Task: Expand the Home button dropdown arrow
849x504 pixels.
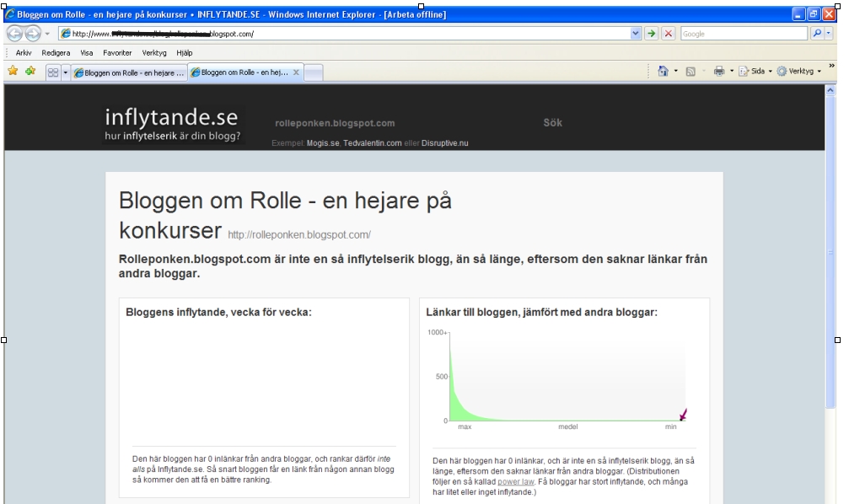Action: pyautogui.click(x=675, y=71)
